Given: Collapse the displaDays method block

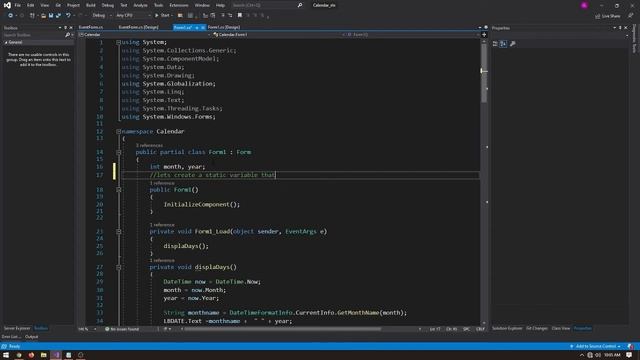Looking at the screenshot, I should [118, 267].
